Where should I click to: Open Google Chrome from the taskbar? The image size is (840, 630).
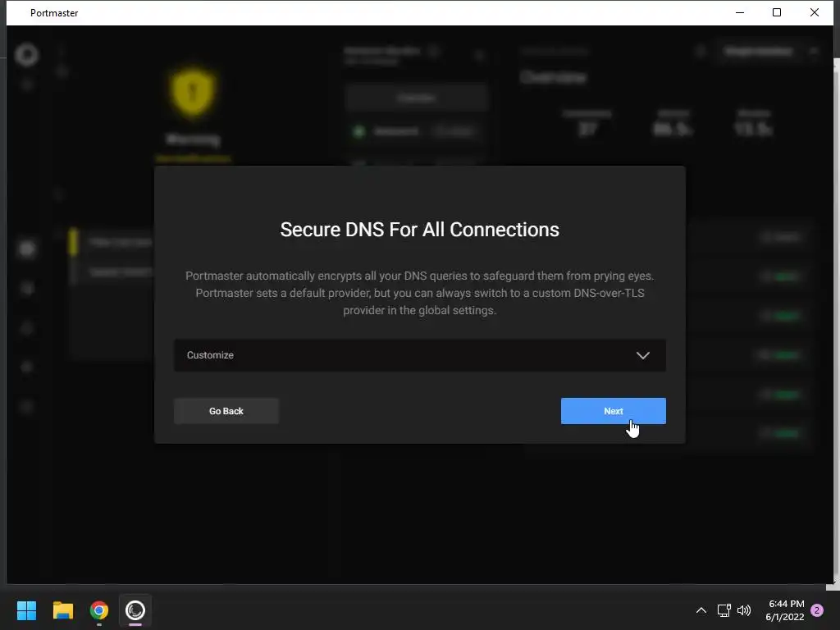99,610
